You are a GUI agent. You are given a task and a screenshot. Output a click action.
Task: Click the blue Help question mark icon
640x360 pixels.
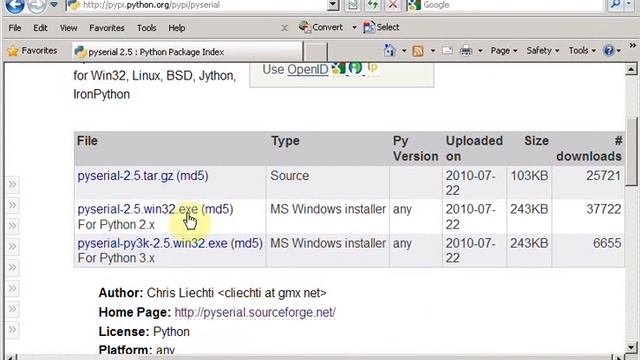[x=609, y=51]
